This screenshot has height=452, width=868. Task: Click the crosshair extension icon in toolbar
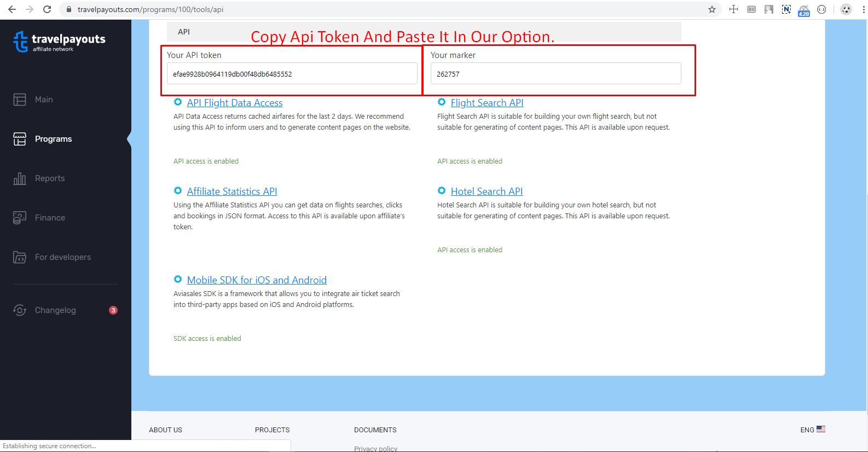(734, 9)
